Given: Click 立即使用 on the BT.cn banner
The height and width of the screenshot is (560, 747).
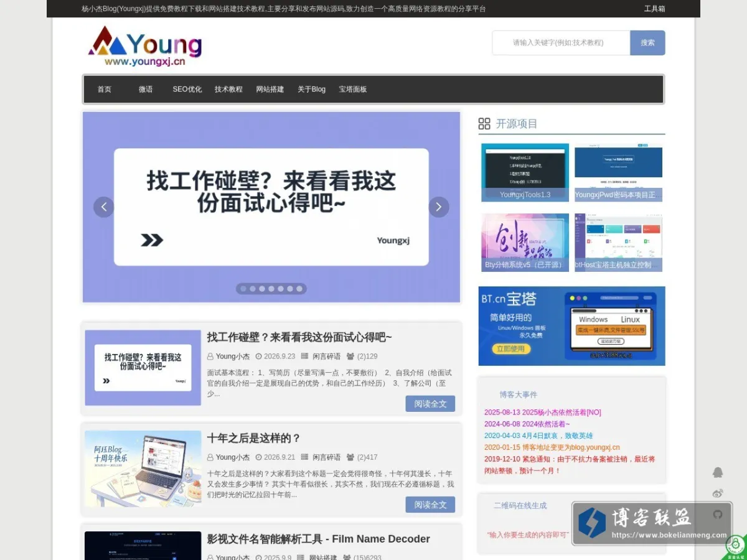Looking at the screenshot, I should coord(511,349).
